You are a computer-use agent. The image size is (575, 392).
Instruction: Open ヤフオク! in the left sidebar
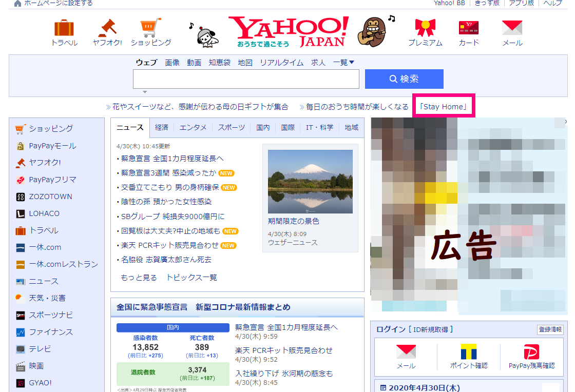point(45,162)
